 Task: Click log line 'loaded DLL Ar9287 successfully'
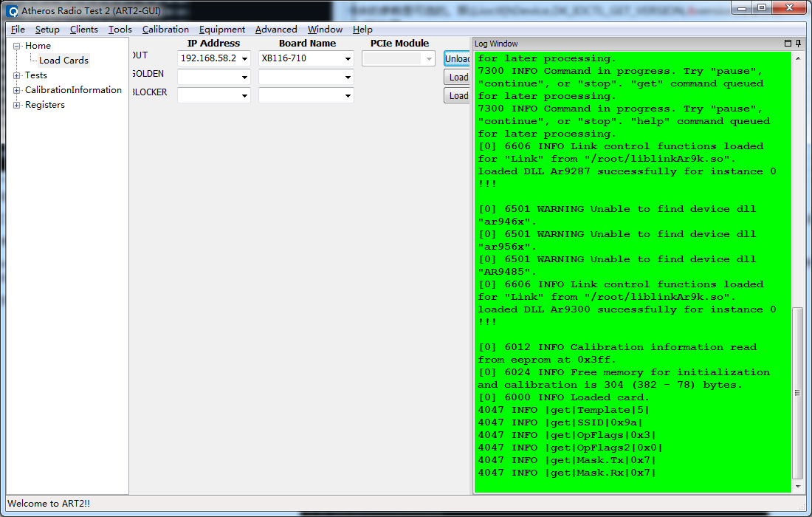627,171
